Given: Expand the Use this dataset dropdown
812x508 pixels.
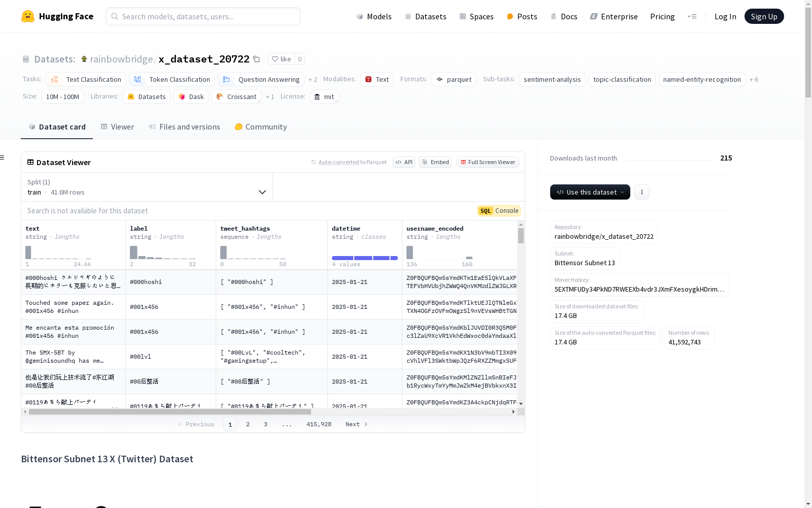Looking at the screenshot, I should (x=590, y=192).
